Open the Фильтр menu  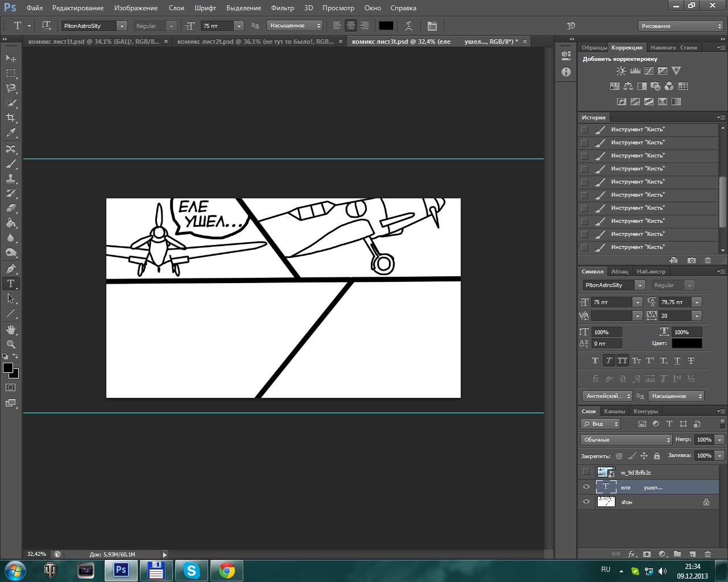point(282,8)
